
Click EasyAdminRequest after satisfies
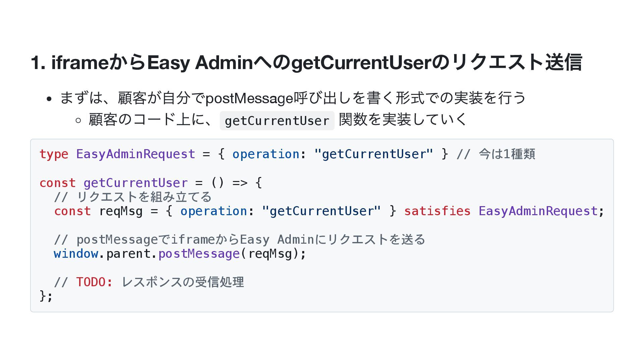point(538,211)
